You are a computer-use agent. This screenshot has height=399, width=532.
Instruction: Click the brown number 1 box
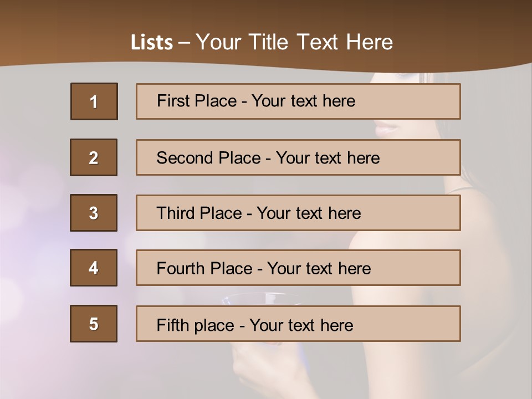point(94,101)
